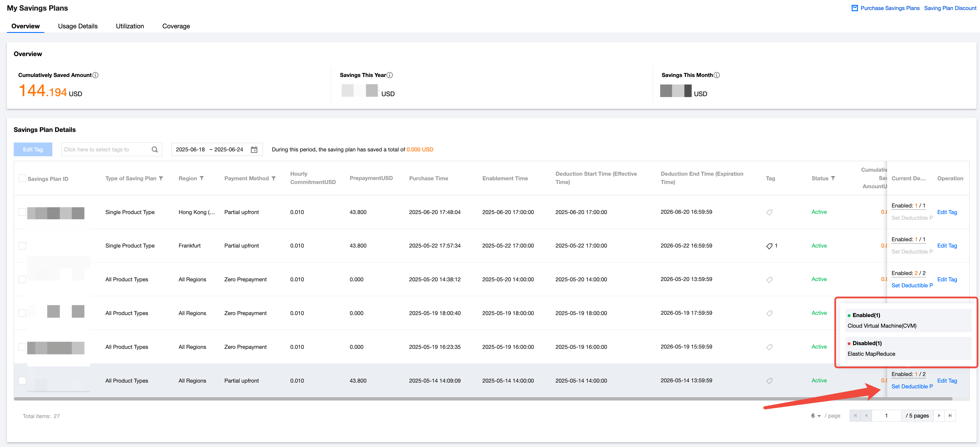This screenshot has width=980, height=447.
Task: Jump to last page with end arrow
Action: (x=950, y=416)
